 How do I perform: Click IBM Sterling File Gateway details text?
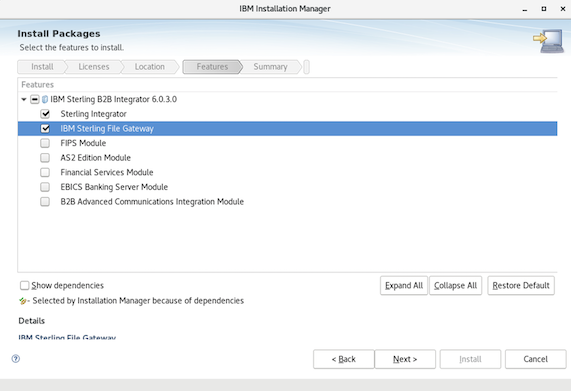pos(67,337)
